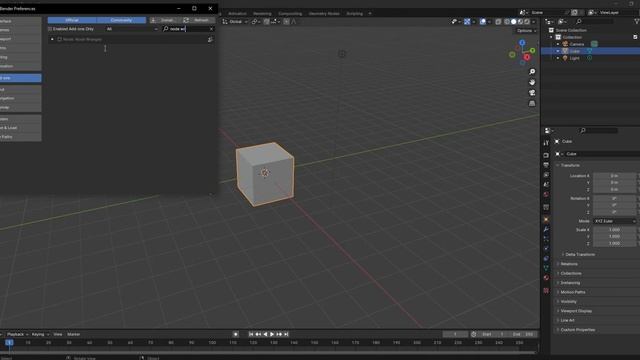Switch to the Animation workspace tab
Viewport: 640px width, 360px height.
point(237,13)
